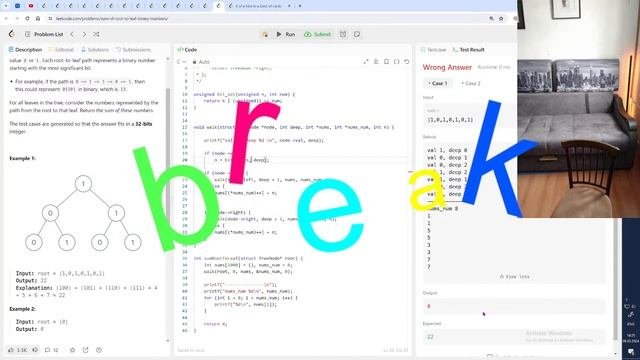Open the C language dropdown
640x360 pixels.
(181, 62)
